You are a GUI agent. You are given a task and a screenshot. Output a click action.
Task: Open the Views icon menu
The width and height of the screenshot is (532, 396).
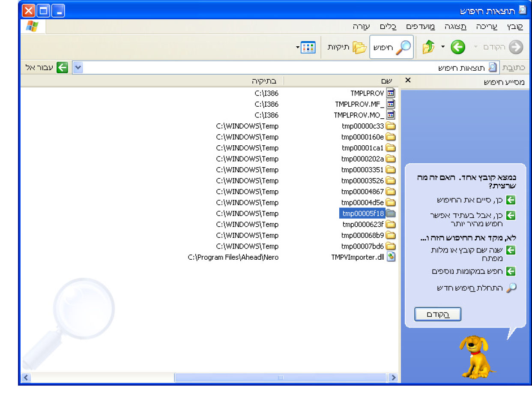(x=308, y=47)
